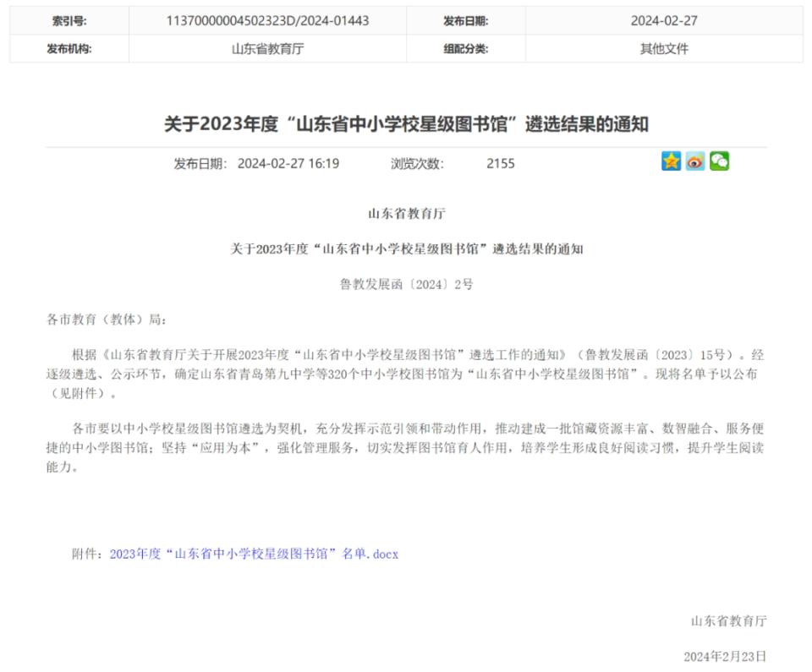
Task: Click the bold page title heading
Action: [x=407, y=124]
